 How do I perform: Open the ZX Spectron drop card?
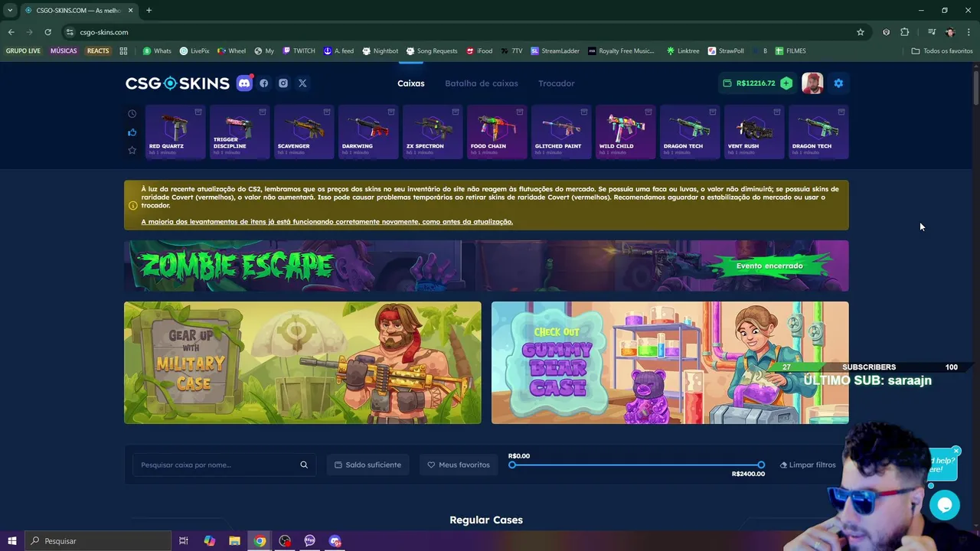coord(433,132)
